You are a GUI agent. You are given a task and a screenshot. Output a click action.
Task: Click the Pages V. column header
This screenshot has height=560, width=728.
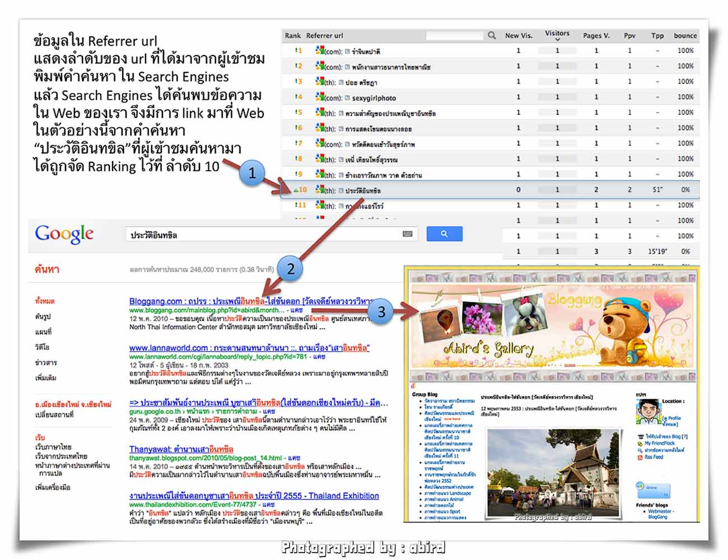click(596, 35)
